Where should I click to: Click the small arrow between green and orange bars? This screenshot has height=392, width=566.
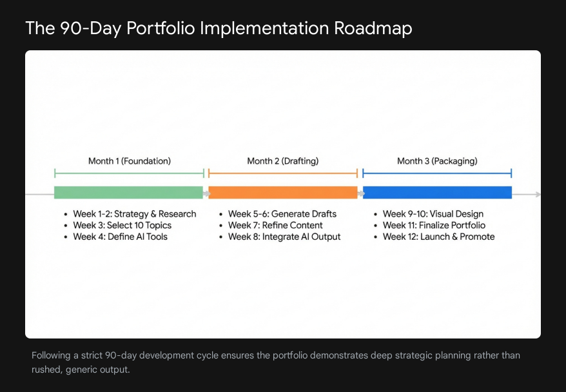point(206,193)
